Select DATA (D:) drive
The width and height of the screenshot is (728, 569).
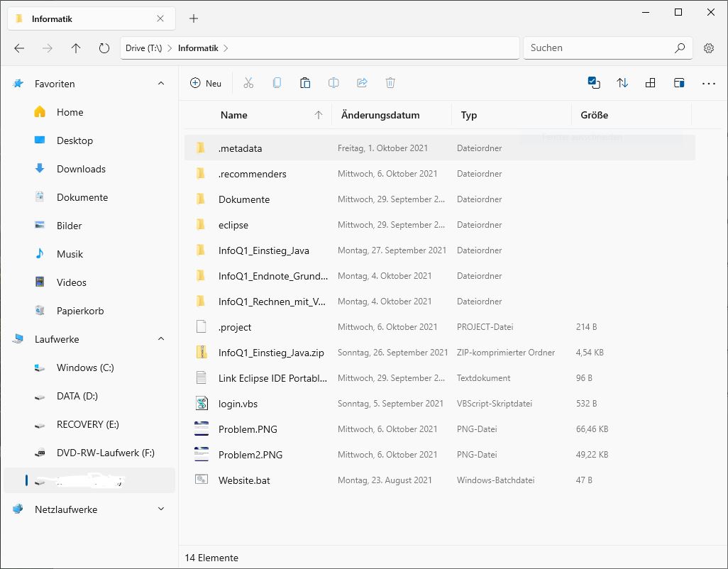click(x=89, y=396)
